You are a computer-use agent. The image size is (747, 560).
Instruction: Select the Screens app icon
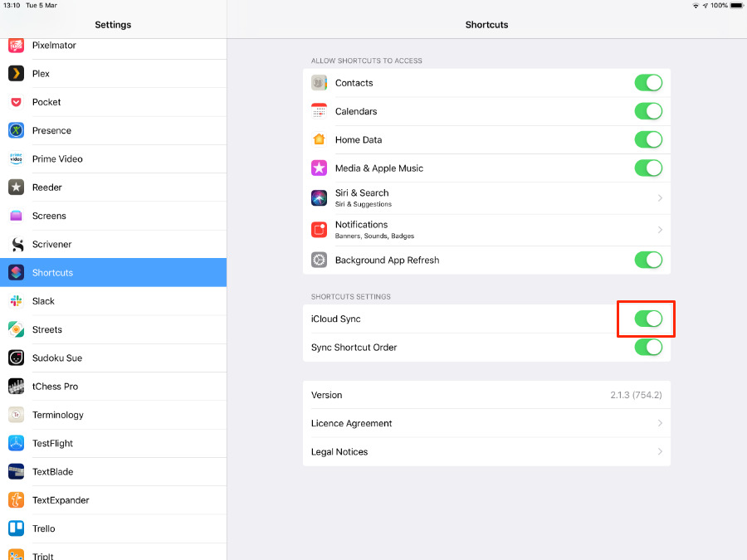tap(17, 216)
